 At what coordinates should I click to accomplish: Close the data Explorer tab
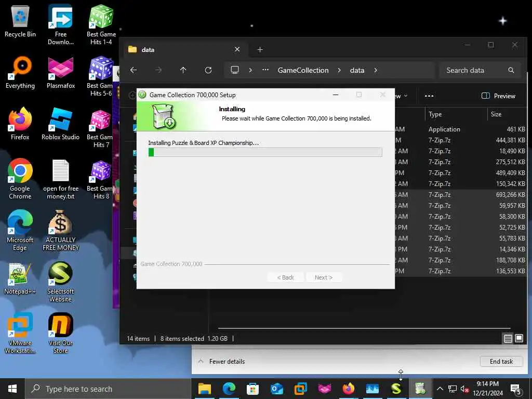point(237,49)
